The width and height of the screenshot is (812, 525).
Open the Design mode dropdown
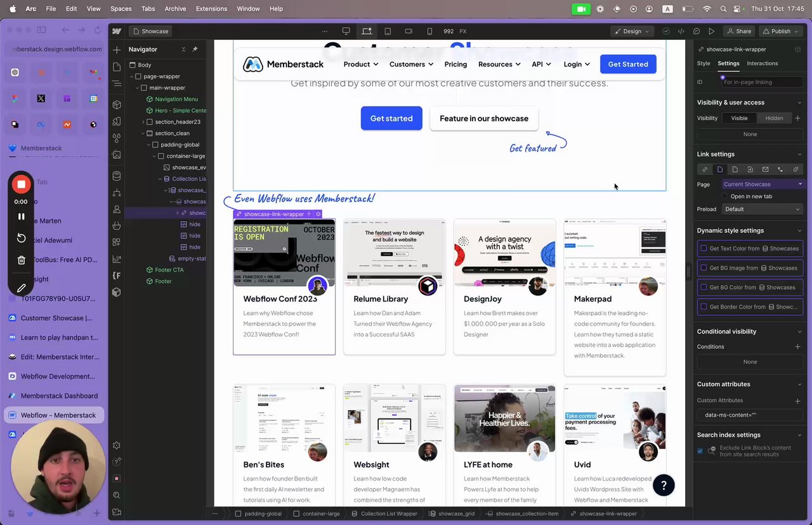(631, 31)
